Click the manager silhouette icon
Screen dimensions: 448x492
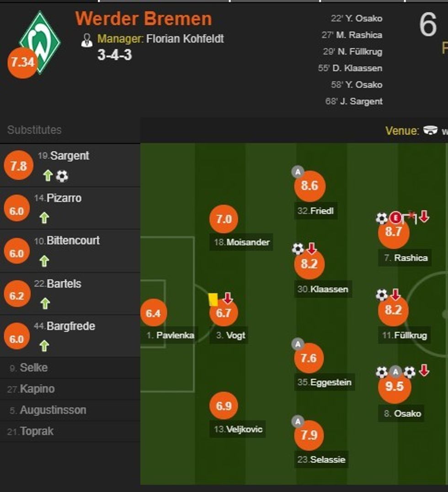[86, 40]
